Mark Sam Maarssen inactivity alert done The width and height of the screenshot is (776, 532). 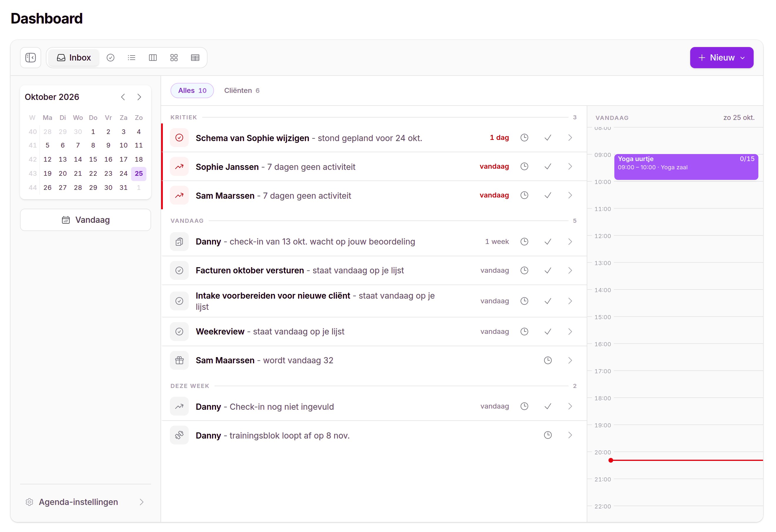point(548,195)
